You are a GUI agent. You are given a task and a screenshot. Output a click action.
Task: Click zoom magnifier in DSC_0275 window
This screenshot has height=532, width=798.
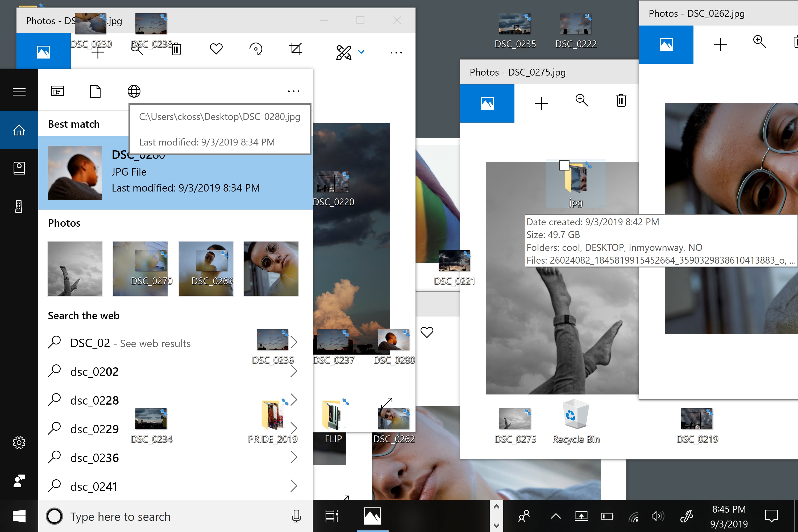click(x=581, y=101)
